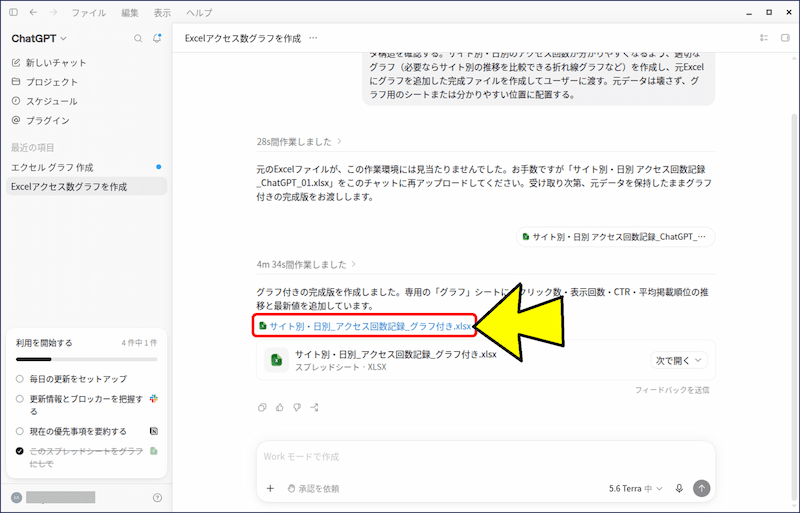Viewport: 800px width, 513px height.
Task: Share the response with share icon
Action: point(314,407)
